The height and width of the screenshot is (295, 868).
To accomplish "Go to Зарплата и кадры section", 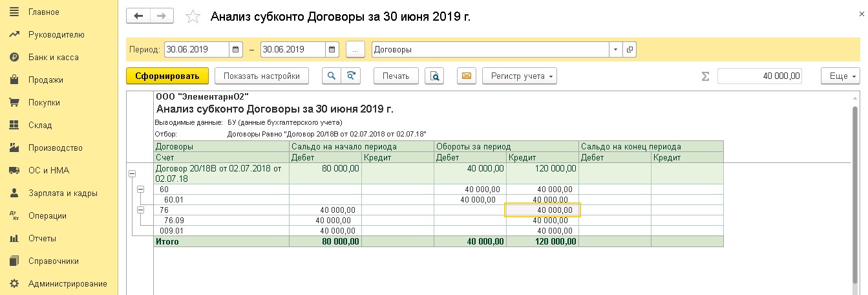I will pos(63,193).
